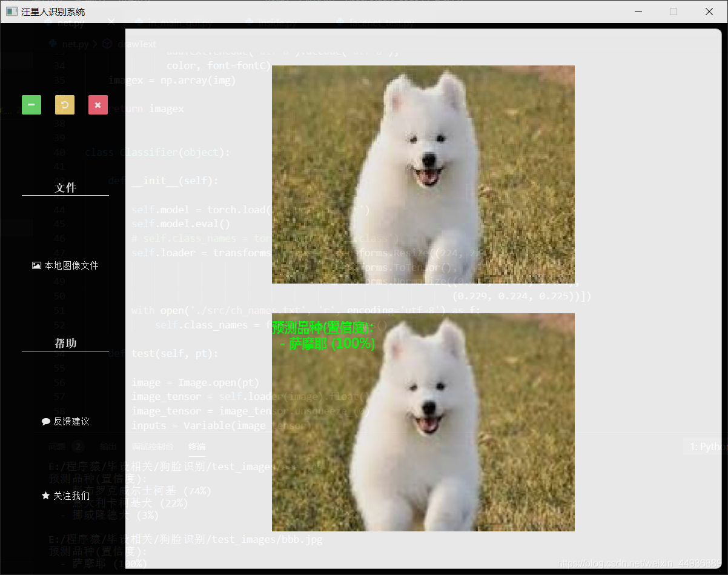Switch to net.py tab in background editor
728x575 pixels.
[71, 24]
